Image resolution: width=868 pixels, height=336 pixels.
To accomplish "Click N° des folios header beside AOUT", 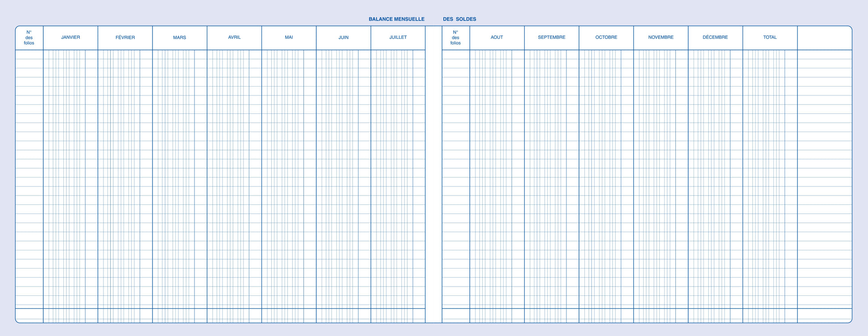I will click(x=455, y=37).
